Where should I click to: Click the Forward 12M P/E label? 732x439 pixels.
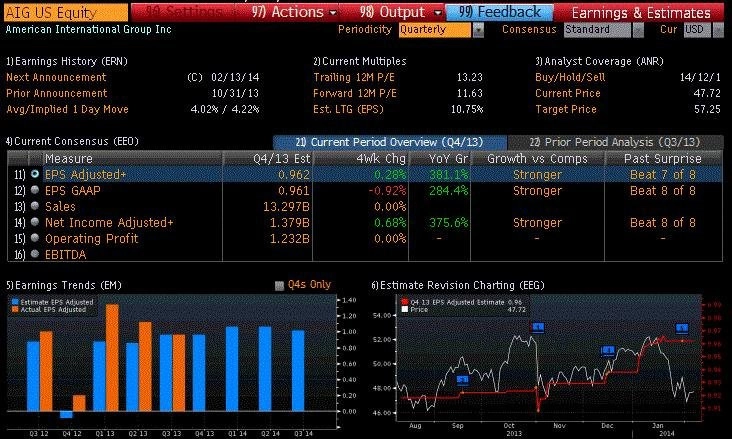355,93
